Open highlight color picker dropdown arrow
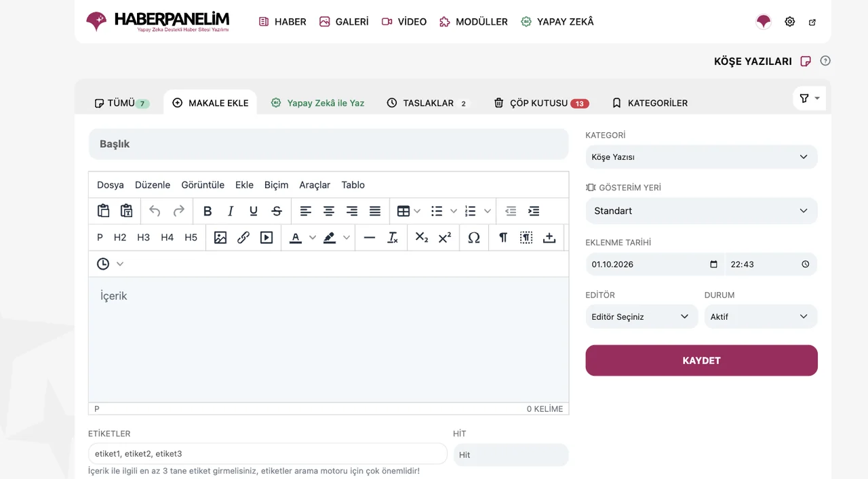This screenshot has width=868, height=479. 347,237
